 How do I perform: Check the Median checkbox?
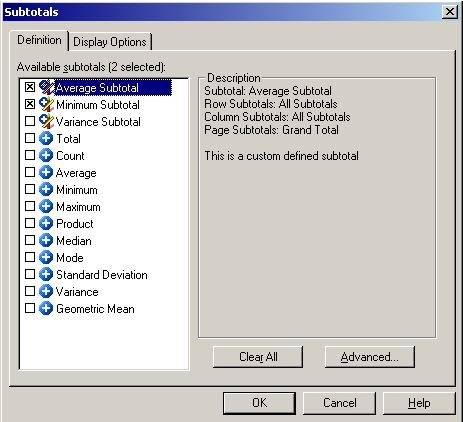coord(30,240)
